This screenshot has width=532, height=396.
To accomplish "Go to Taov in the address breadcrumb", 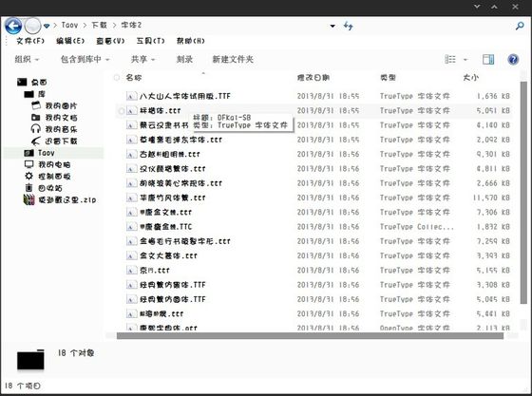I will (70, 26).
